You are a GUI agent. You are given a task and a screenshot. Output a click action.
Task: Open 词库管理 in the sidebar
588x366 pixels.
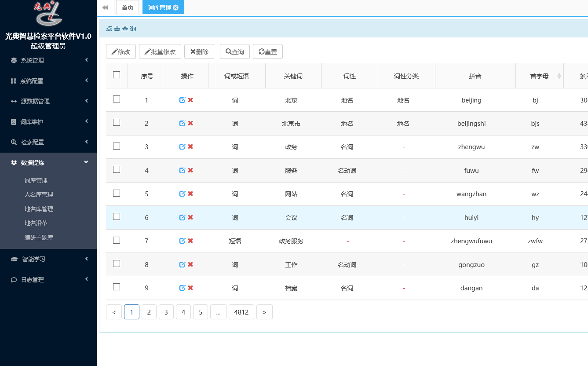[x=36, y=180]
